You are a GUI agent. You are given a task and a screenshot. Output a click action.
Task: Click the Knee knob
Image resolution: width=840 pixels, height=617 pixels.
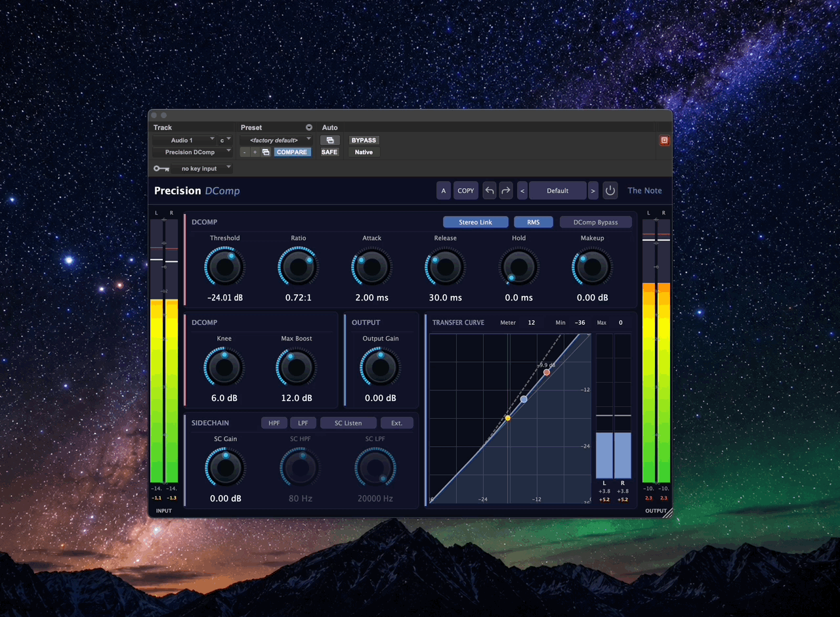coord(224,368)
